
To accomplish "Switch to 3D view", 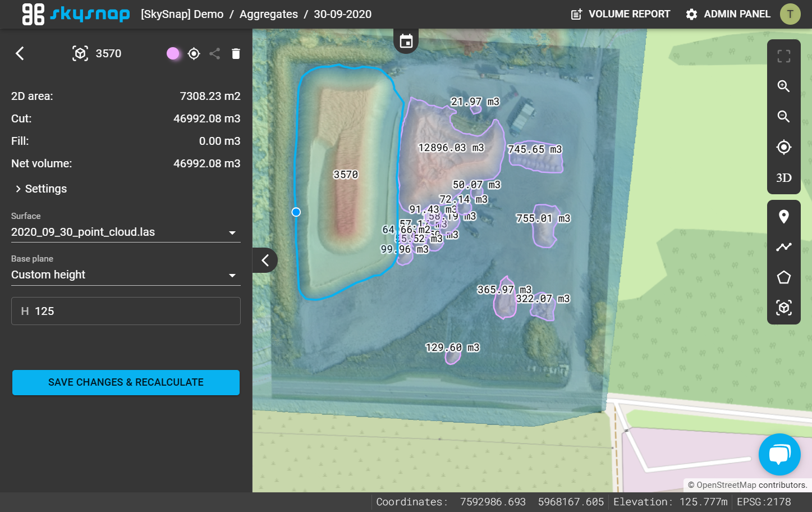I will click(x=784, y=178).
